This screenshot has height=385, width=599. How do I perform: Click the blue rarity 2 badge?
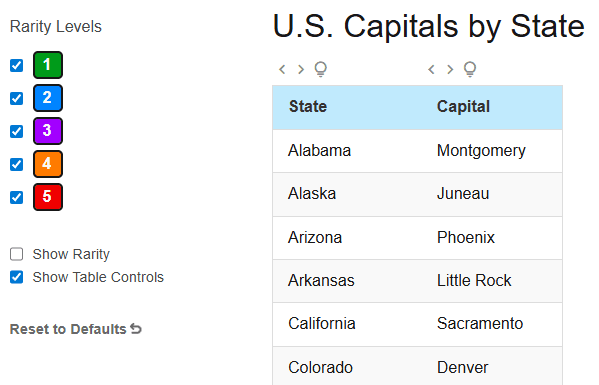pyautogui.click(x=48, y=98)
